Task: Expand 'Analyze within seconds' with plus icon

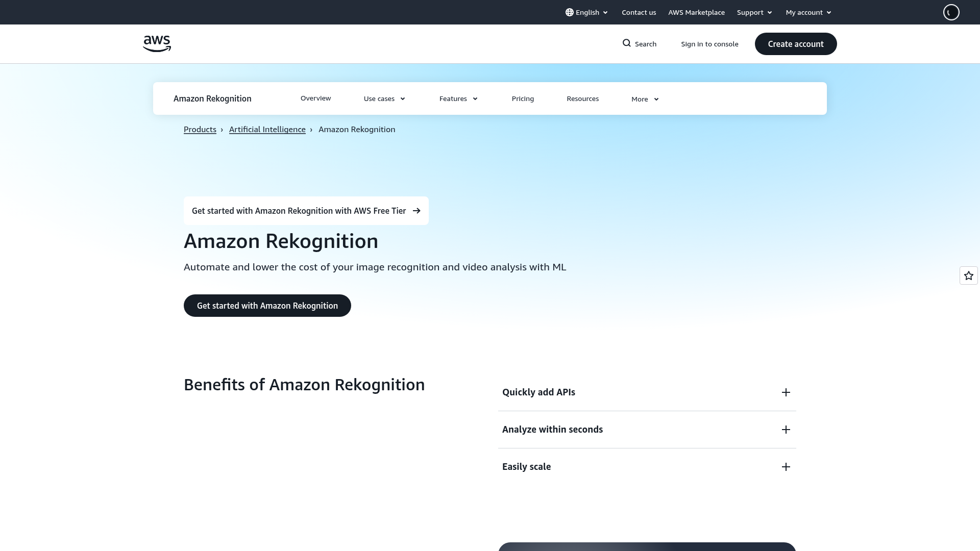Action: [x=786, y=430]
